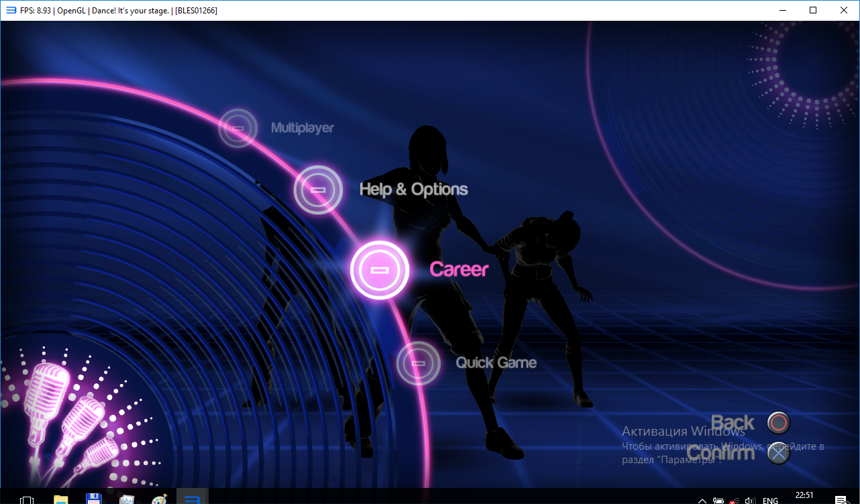Toggle the system volume speaker icon

tap(750, 500)
